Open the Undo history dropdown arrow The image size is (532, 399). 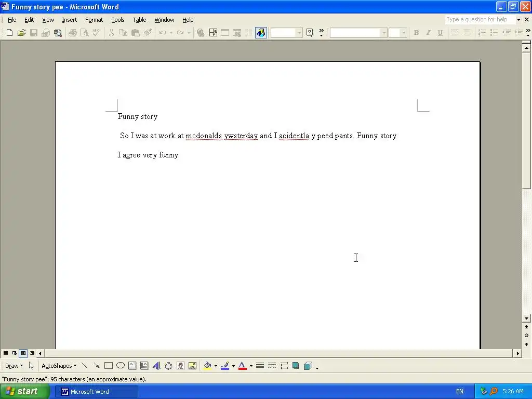(x=171, y=33)
